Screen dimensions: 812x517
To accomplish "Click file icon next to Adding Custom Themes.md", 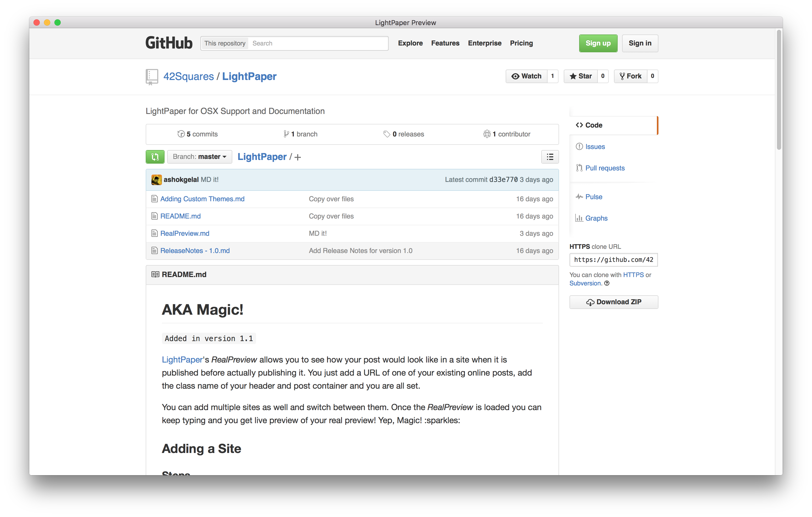I will 154,199.
